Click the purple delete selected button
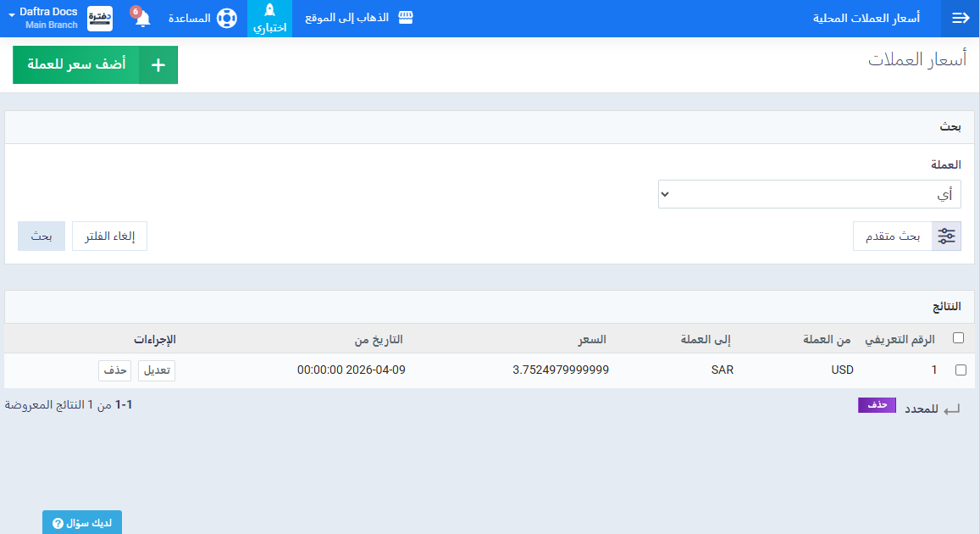The width and height of the screenshot is (980, 534). pyautogui.click(x=877, y=405)
